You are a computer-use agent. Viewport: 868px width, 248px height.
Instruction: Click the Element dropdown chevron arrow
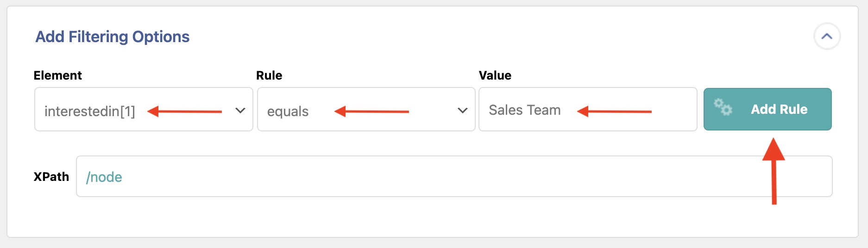click(x=240, y=110)
